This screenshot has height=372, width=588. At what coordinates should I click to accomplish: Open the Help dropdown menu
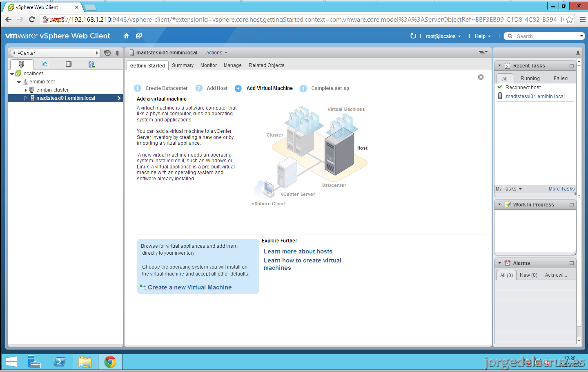(x=483, y=36)
